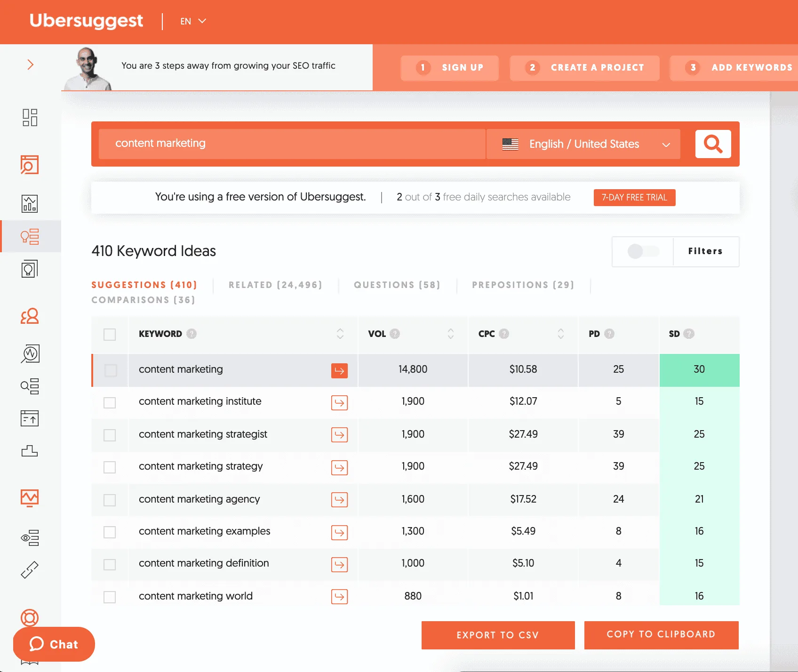This screenshot has width=798, height=672.
Task: Show the CPC column help tooltip icon
Action: pos(504,334)
